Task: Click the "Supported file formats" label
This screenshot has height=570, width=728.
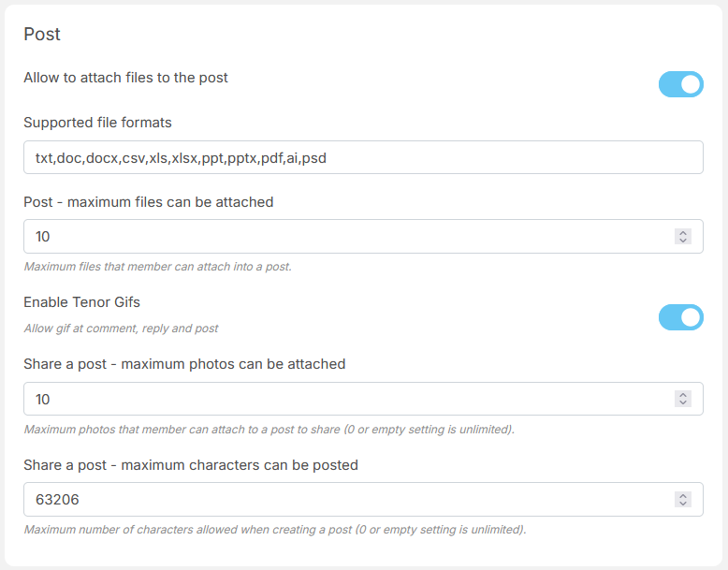Action: click(97, 123)
